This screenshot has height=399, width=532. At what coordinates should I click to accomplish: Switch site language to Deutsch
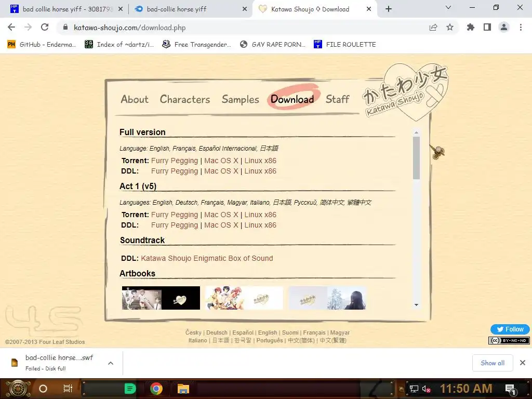[x=217, y=332]
